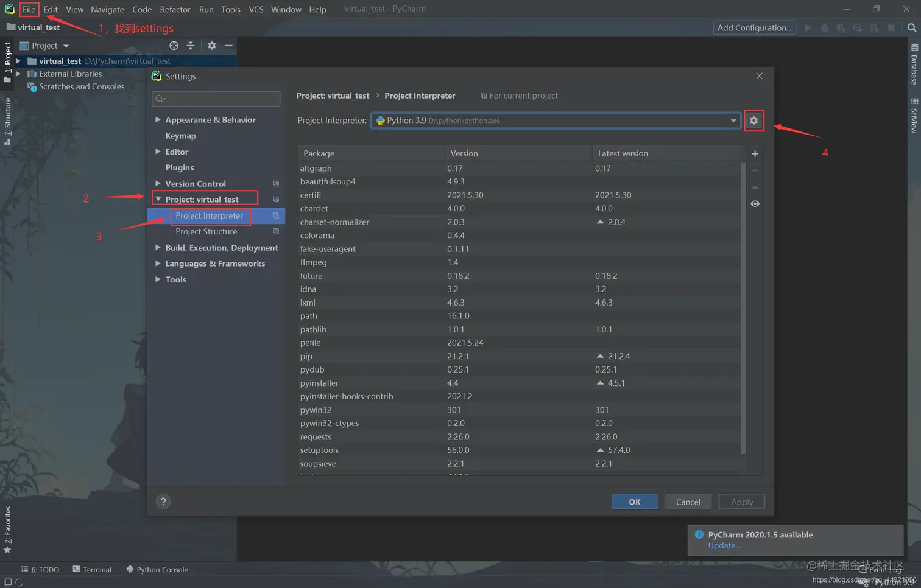Viewport: 921px width, 588px height.
Task: Open the TODO tool window
Action: [x=40, y=569]
